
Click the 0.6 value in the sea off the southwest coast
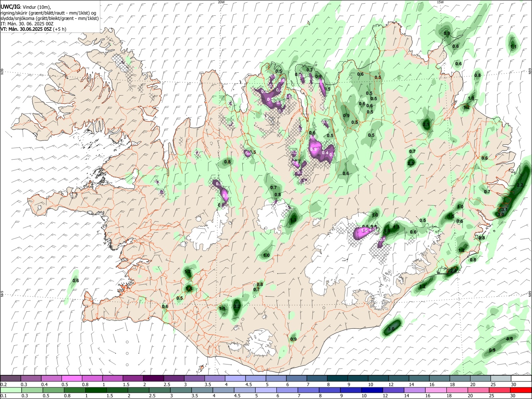point(76,281)
